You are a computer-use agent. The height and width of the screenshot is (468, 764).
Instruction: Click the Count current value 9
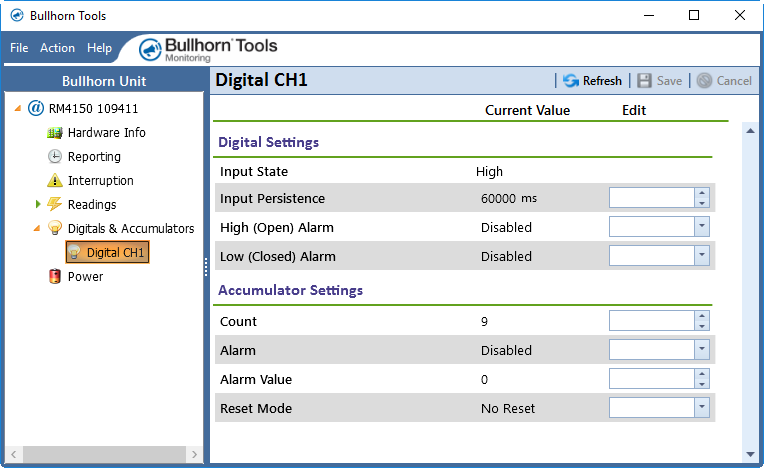click(x=484, y=321)
